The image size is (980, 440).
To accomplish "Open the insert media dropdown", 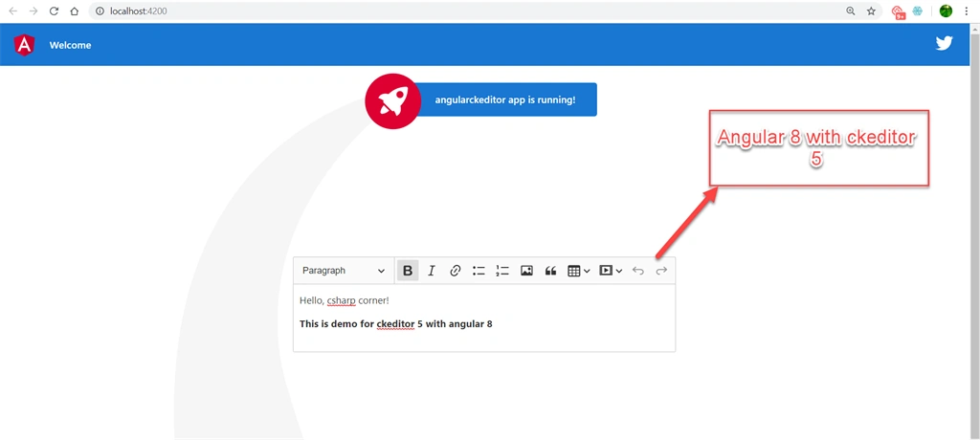I will point(610,271).
